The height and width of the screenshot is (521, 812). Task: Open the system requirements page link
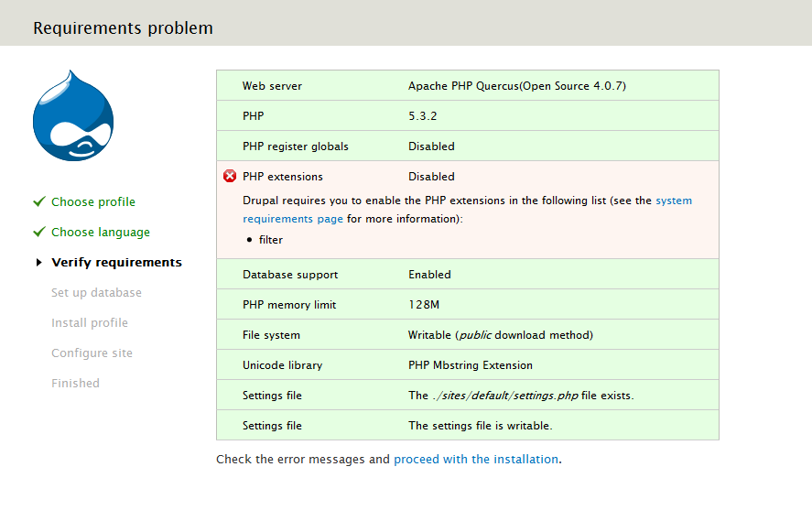tap(293, 219)
